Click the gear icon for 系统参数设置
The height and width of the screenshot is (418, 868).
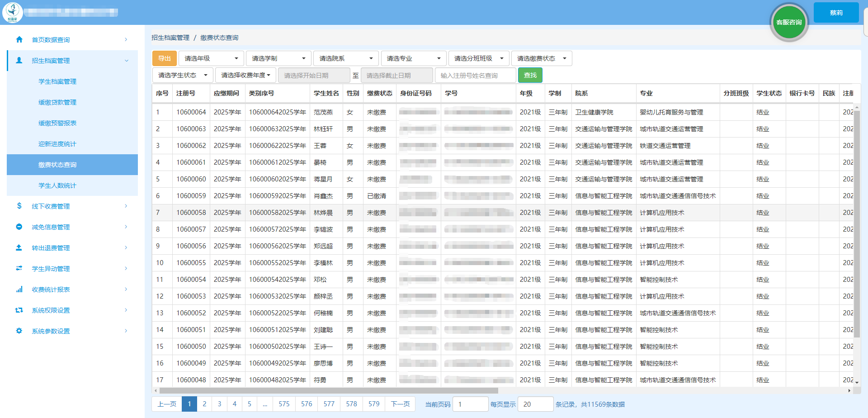[19, 331]
